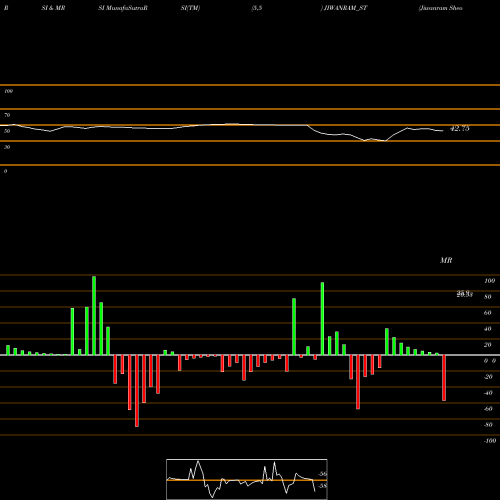Click the last red bar in MR histogram
This screenshot has height=500, width=500.
point(444,378)
